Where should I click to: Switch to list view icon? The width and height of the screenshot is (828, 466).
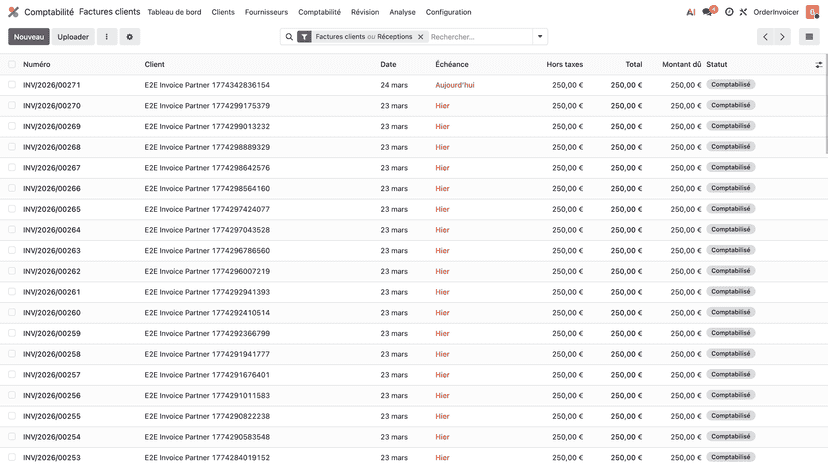tap(809, 36)
